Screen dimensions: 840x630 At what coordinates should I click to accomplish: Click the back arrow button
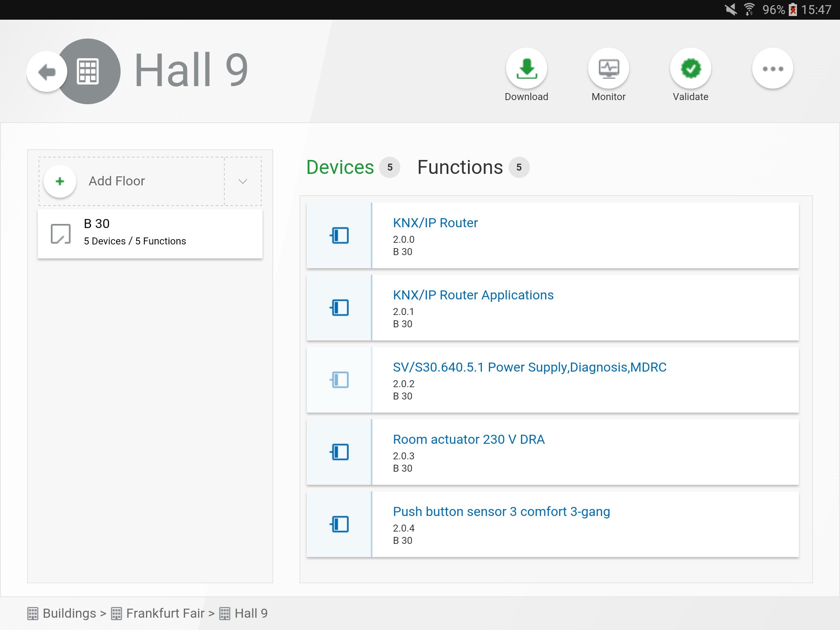coord(47,72)
